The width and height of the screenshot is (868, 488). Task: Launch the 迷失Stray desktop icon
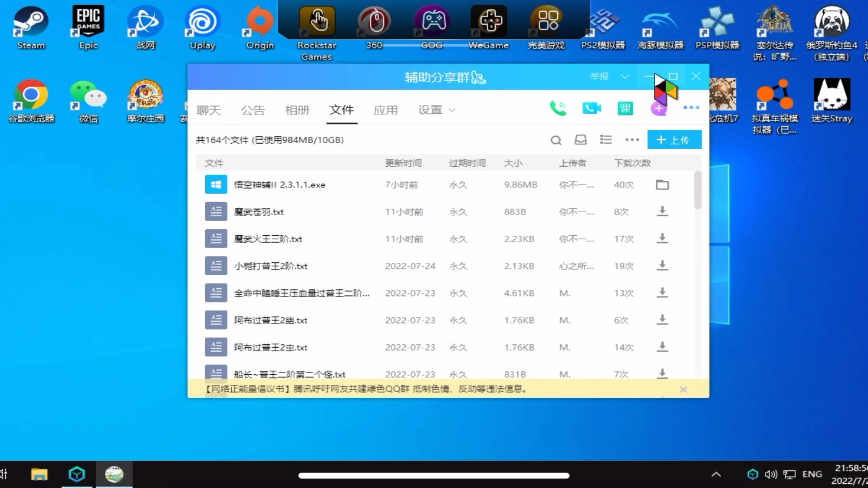pos(831,101)
